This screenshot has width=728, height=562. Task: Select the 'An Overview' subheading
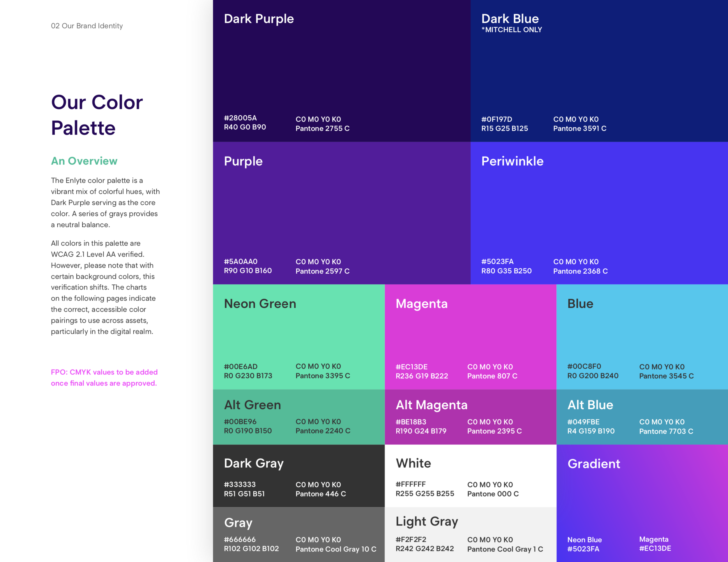[84, 161]
